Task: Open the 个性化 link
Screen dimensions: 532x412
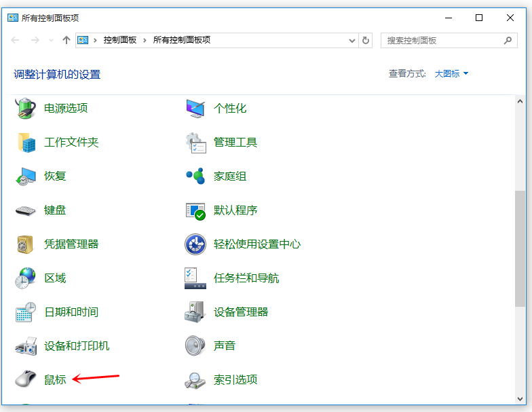Action: [229, 109]
